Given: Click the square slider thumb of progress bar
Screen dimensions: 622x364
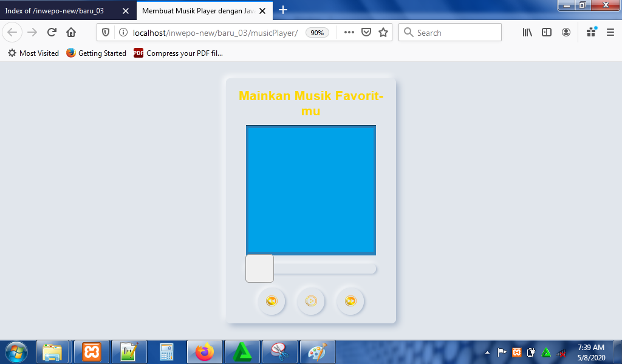Looking at the screenshot, I should 259,269.
